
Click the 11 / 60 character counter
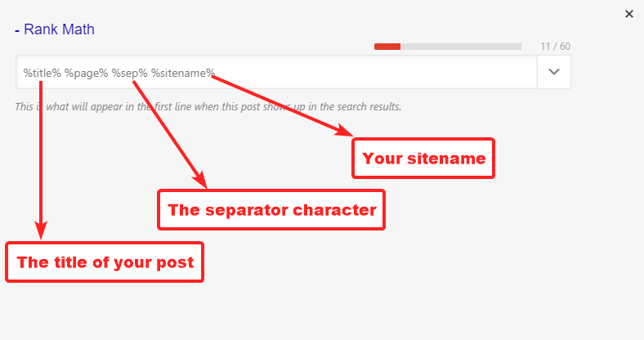(555, 47)
